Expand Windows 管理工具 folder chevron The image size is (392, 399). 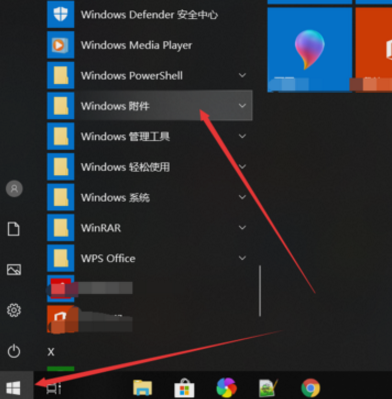(x=242, y=136)
